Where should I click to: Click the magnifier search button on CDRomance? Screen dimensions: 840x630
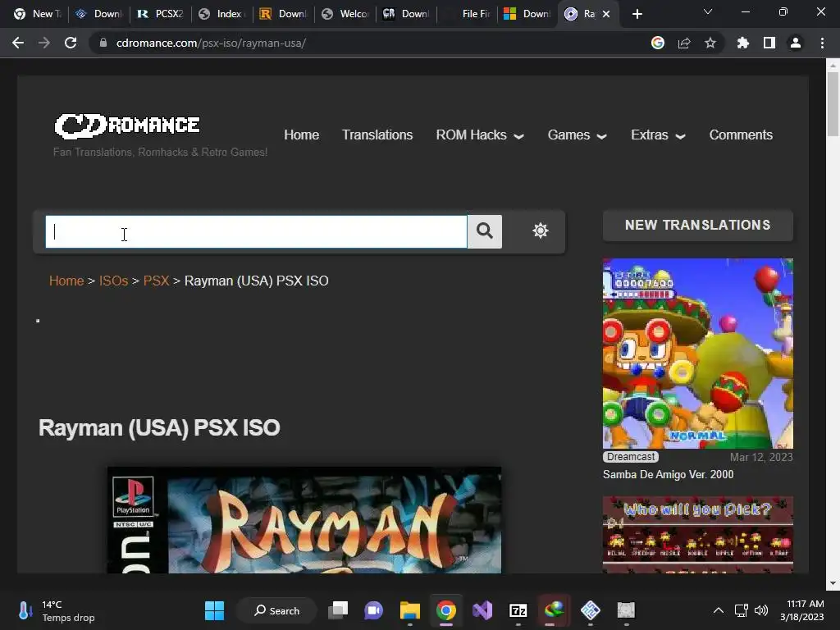click(485, 231)
